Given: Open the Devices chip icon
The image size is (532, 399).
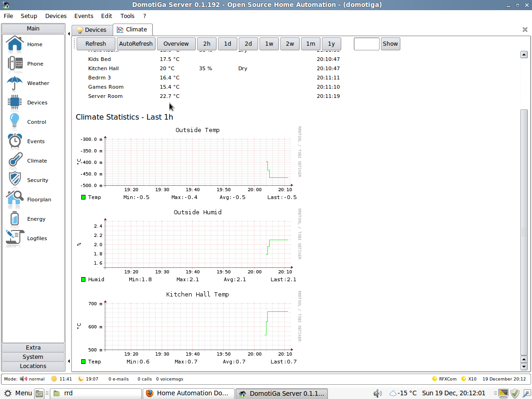Looking at the screenshot, I should coord(15,103).
